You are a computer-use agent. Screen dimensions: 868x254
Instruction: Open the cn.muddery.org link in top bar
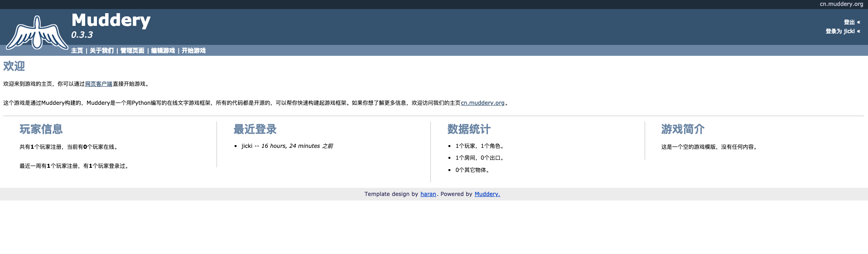(841, 4)
